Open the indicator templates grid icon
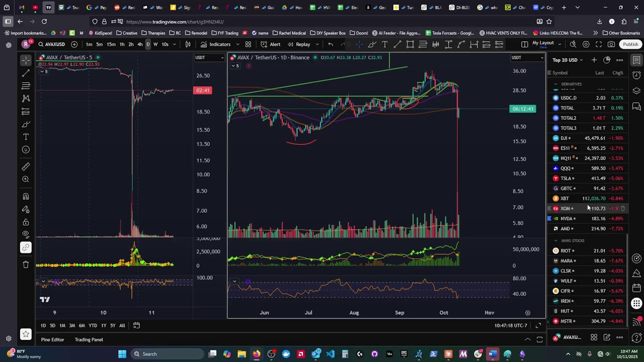The image size is (644, 362). [x=248, y=44]
